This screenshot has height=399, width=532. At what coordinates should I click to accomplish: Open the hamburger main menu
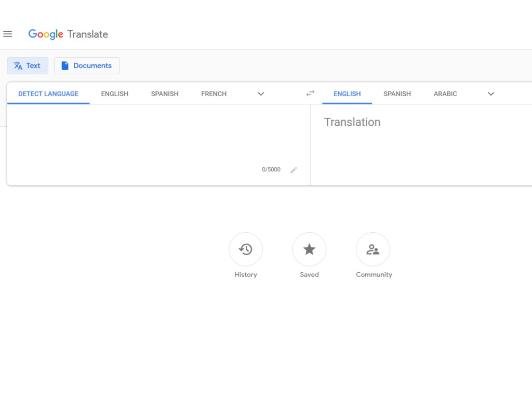[x=8, y=34]
